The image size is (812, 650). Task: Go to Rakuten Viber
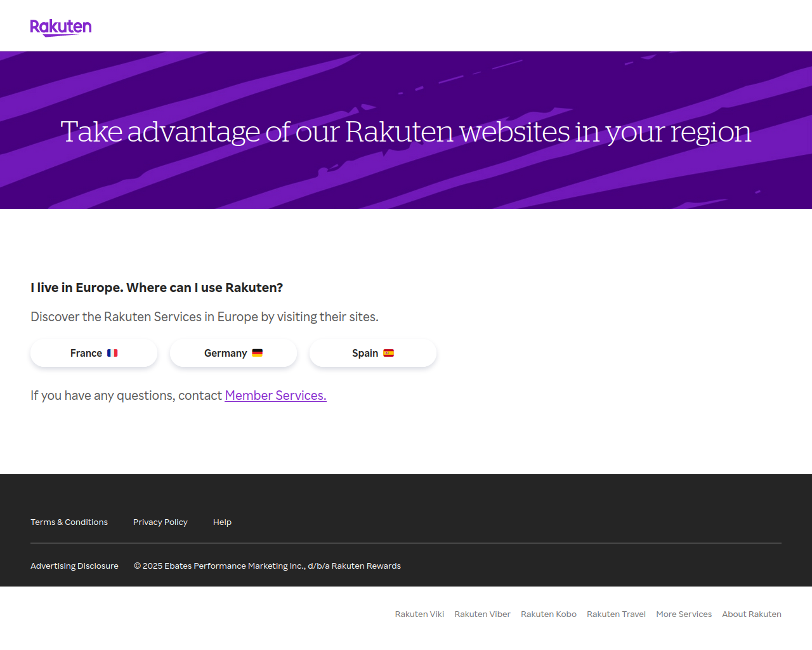(x=482, y=614)
